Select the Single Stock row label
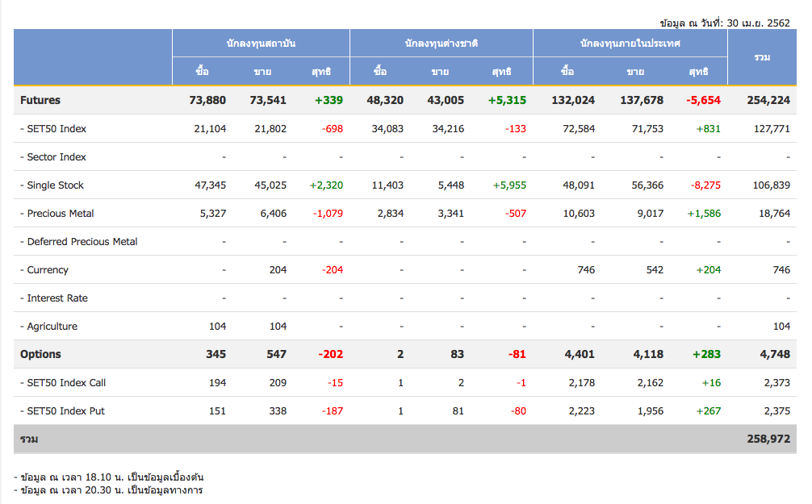Viewport: 812px width, 504px height. 52,185
